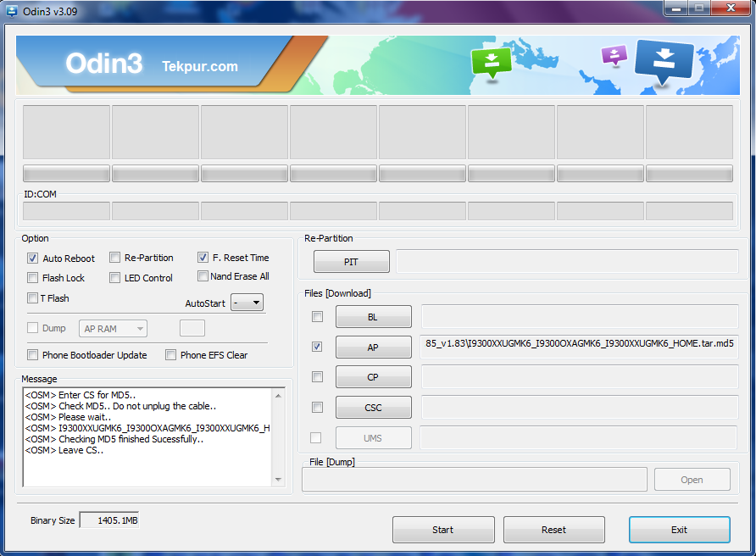The height and width of the screenshot is (556, 756).
Task: Click the 'Please wait..' log line
Action: pos(68,417)
